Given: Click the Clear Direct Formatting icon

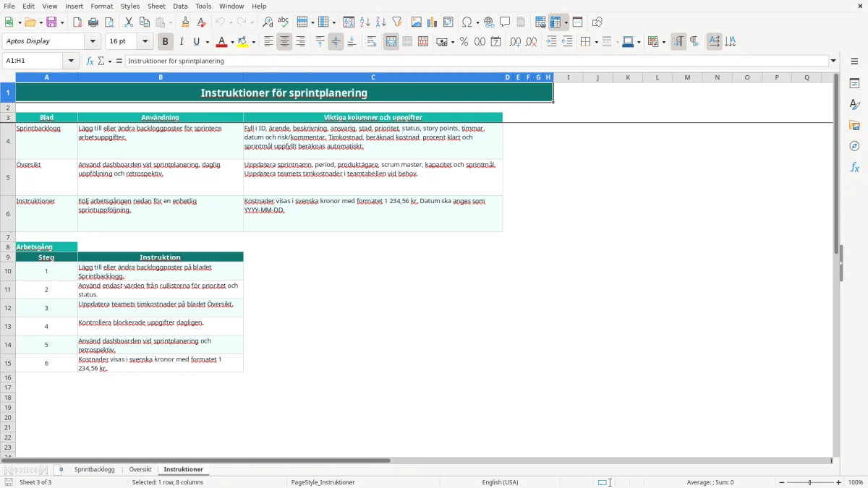Looking at the screenshot, I should pos(202,22).
